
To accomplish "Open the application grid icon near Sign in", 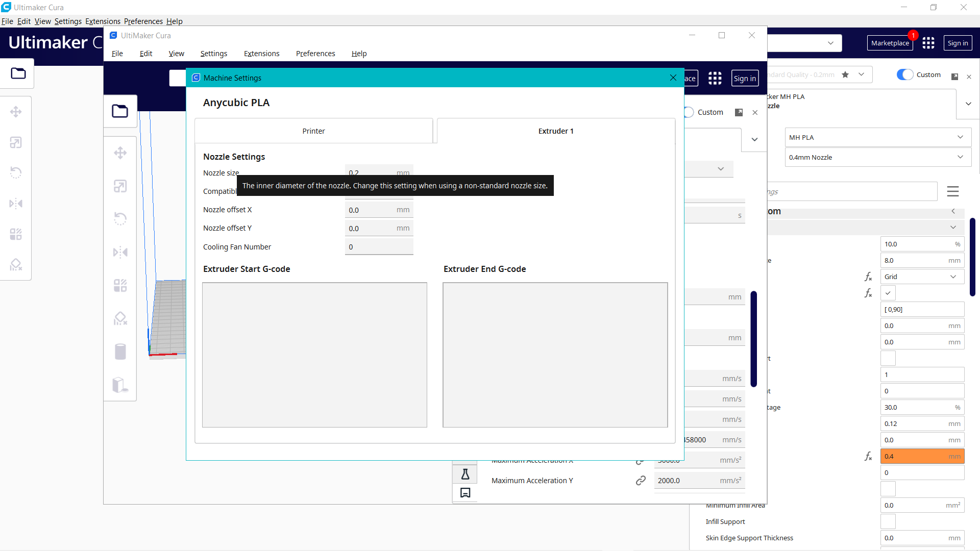I will [929, 43].
